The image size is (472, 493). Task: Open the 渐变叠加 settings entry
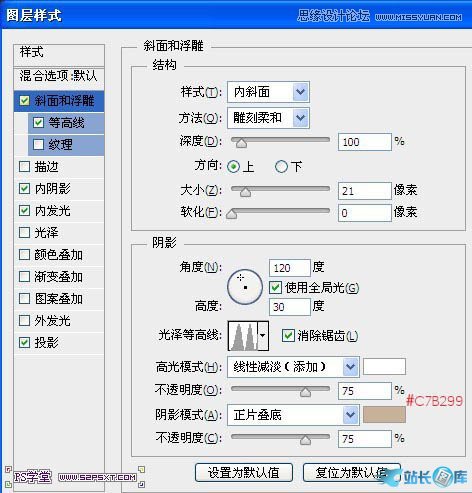[x=58, y=277]
